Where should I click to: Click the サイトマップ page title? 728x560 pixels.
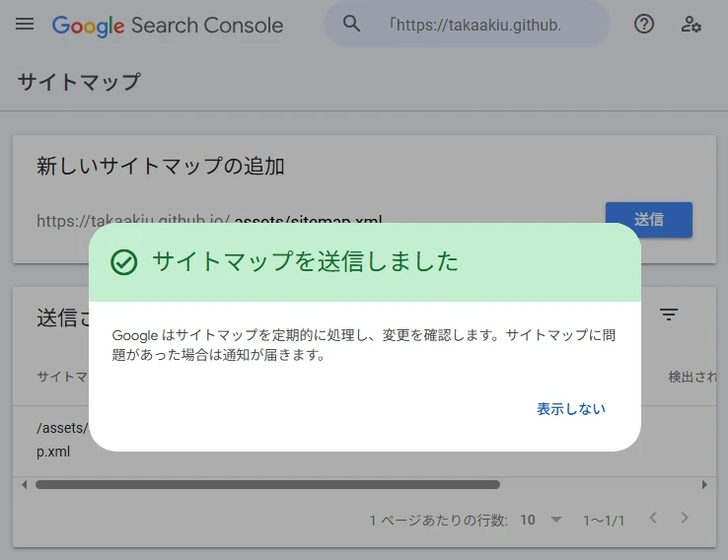(x=79, y=82)
